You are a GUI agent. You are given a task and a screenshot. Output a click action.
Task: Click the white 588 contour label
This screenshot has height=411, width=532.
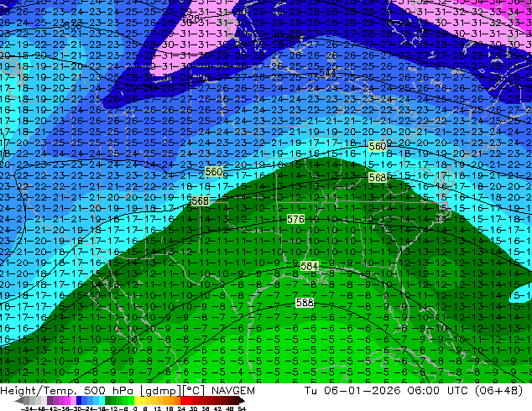pyautogui.click(x=305, y=303)
